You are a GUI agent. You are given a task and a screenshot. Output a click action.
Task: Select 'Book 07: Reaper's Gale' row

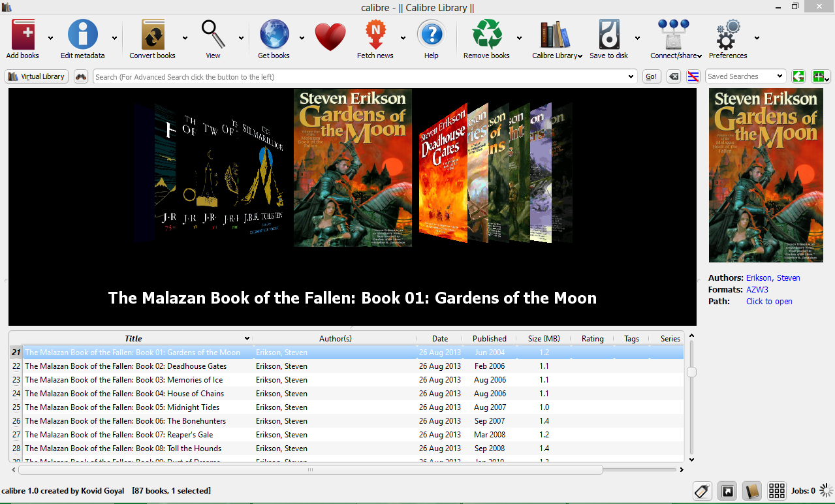click(353, 435)
